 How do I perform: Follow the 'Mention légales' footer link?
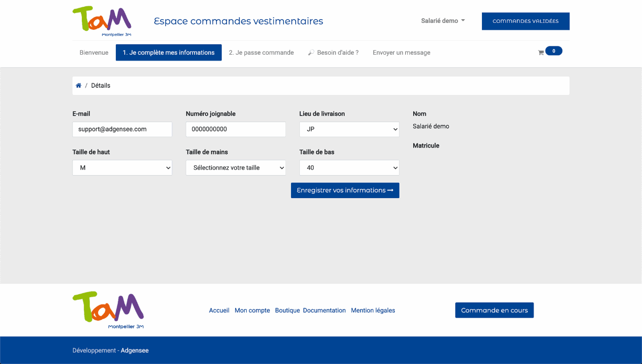click(373, 310)
